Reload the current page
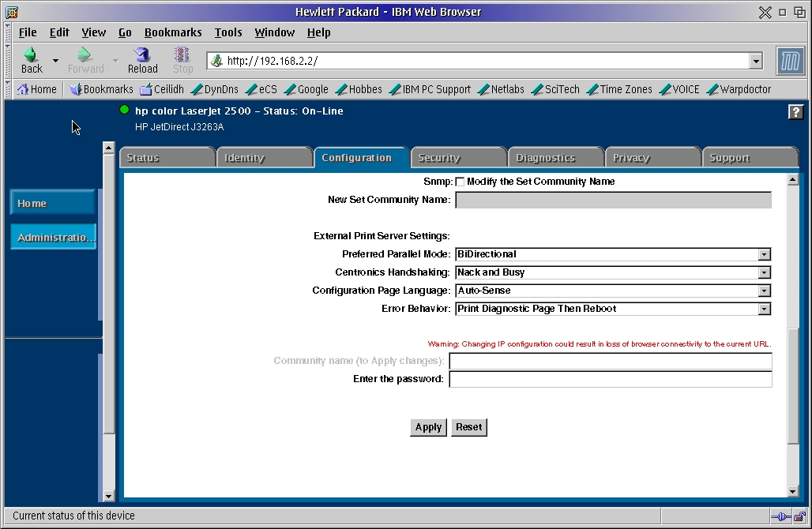Viewport: 812px width, 529px height. click(x=142, y=61)
